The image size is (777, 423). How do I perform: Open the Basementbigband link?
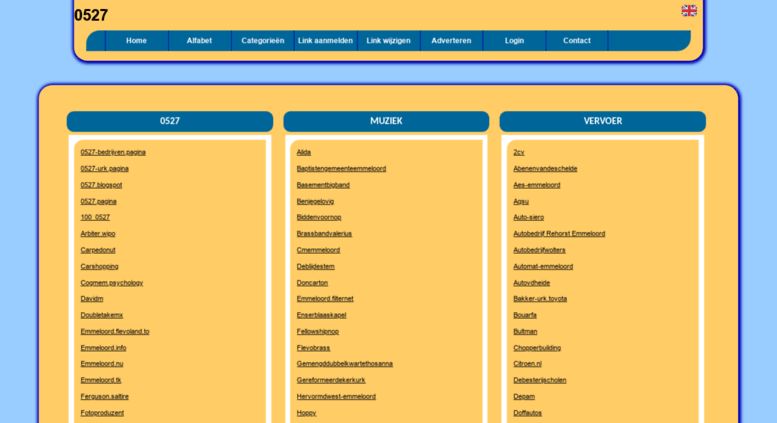(x=323, y=185)
